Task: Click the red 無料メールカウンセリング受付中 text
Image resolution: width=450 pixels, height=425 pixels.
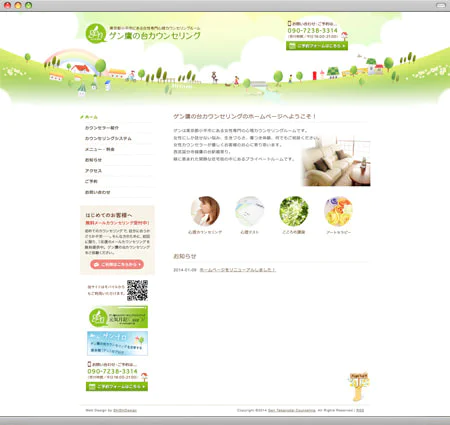Action: pyautogui.click(x=117, y=223)
